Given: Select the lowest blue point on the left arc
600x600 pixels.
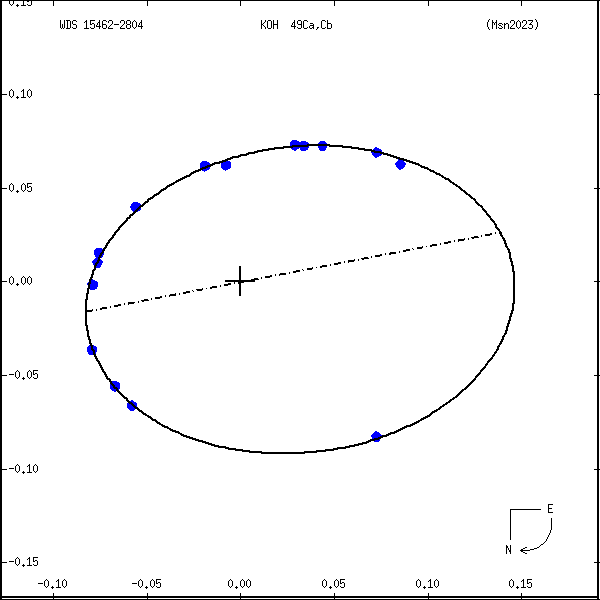Looking at the screenshot, I should [132, 406].
